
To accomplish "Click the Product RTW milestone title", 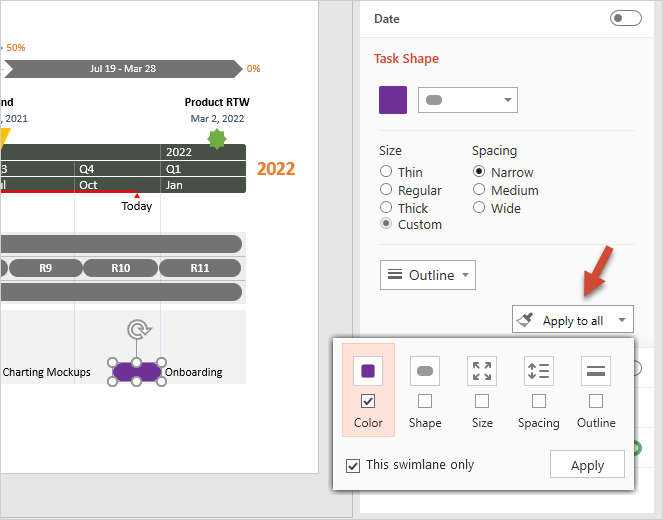I will (217, 102).
